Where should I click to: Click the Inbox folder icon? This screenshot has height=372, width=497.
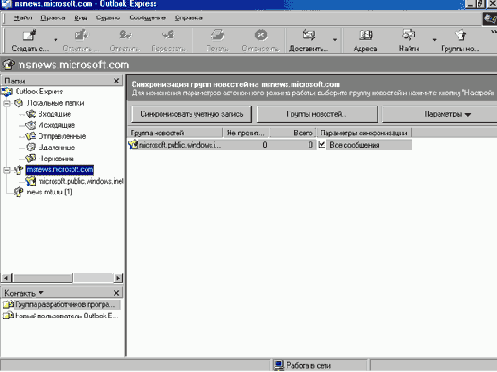31,114
